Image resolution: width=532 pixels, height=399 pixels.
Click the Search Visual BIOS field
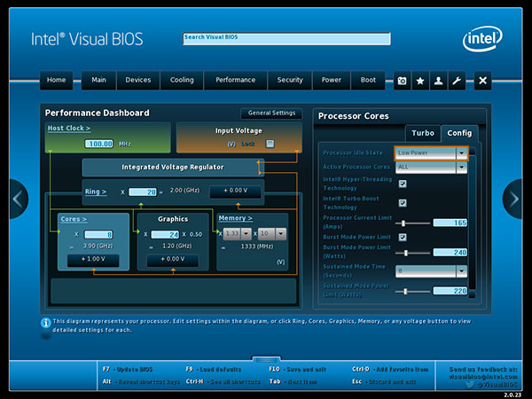tap(286, 39)
